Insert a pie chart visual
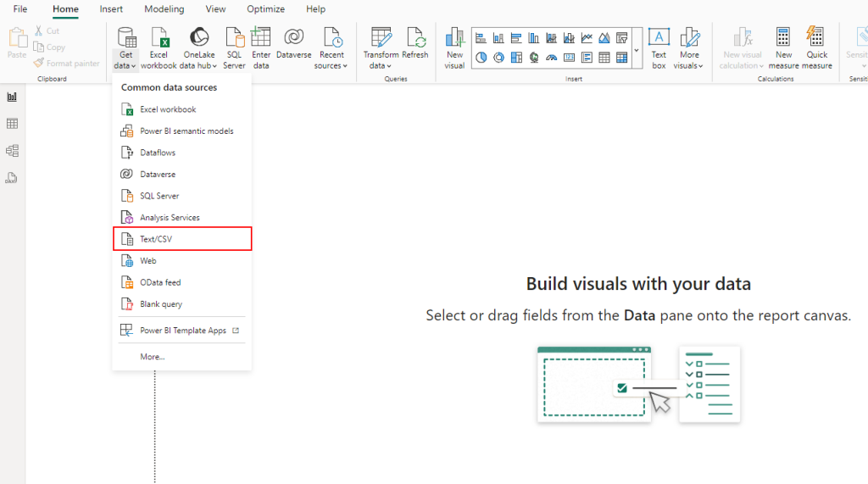This screenshot has width=868, height=484. coord(481,58)
